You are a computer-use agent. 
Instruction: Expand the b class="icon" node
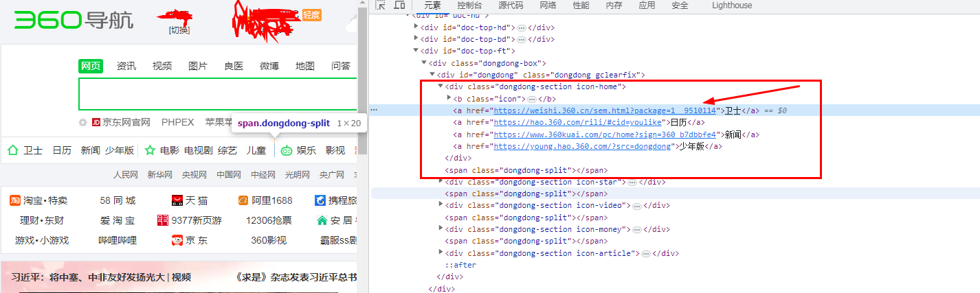[x=449, y=98]
